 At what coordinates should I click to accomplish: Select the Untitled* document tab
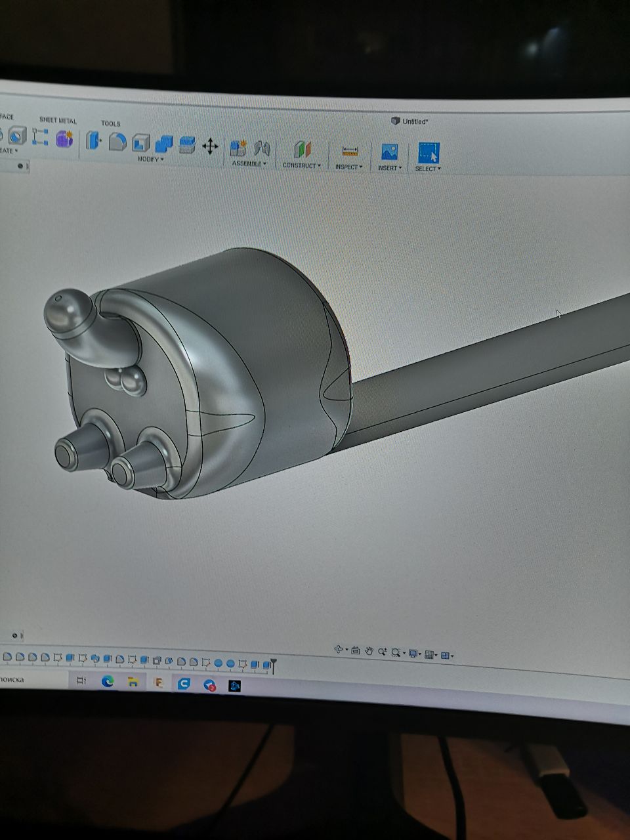point(410,121)
